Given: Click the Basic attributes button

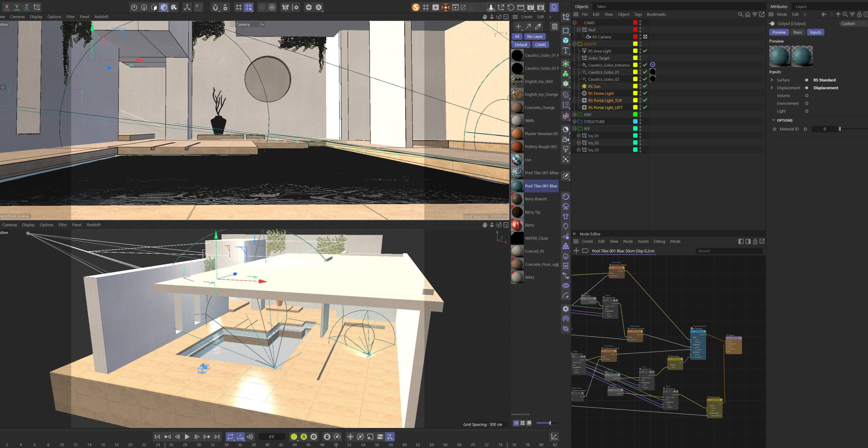Looking at the screenshot, I should (x=798, y=32).
